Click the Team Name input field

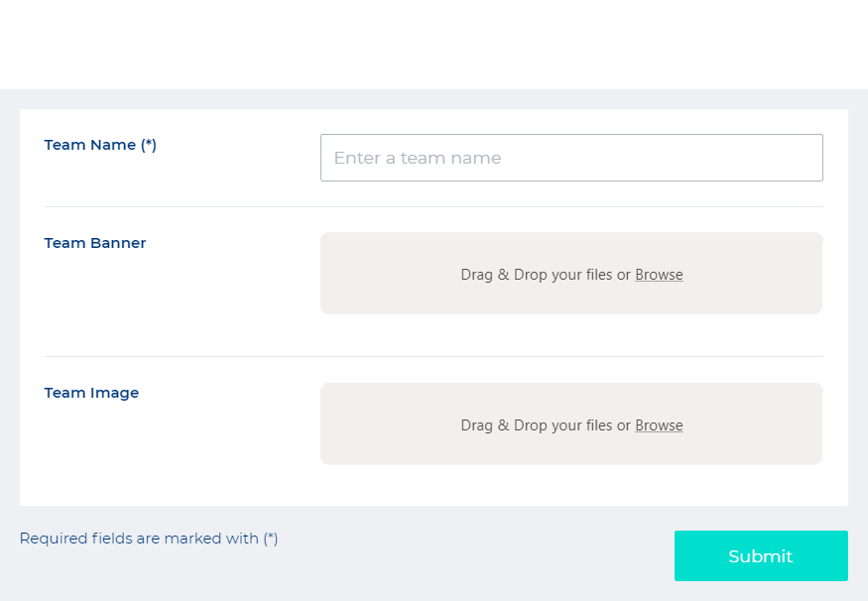[571, 158]
